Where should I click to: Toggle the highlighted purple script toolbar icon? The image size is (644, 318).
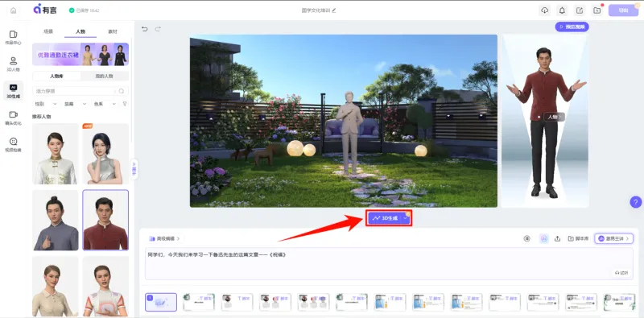coord(544,238)
